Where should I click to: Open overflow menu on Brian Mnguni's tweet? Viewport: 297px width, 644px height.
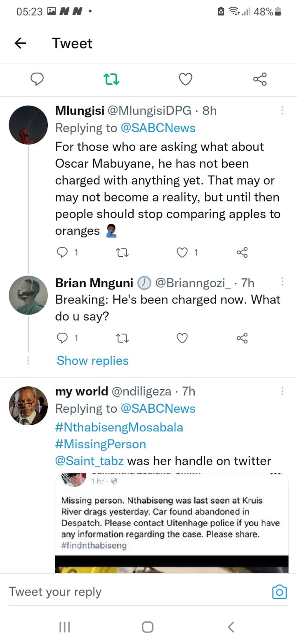(x=283, y=282)
